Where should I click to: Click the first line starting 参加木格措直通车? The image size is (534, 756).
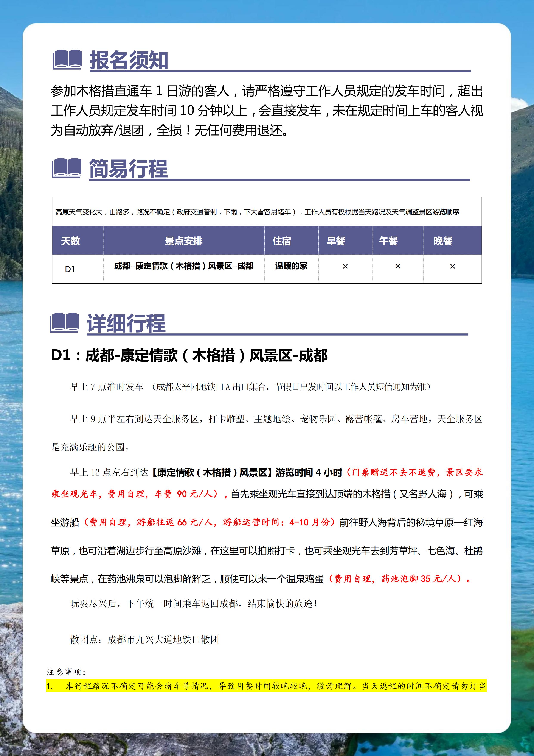267,91
